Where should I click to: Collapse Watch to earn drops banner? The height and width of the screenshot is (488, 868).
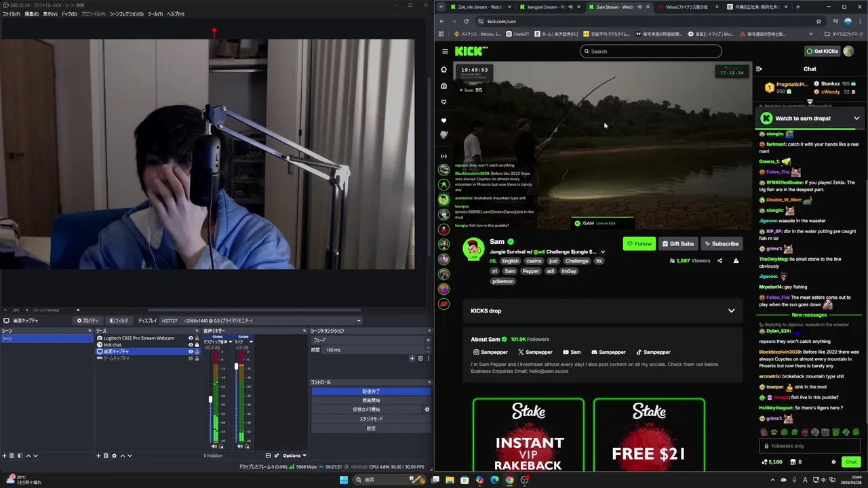tap(856, 118)
